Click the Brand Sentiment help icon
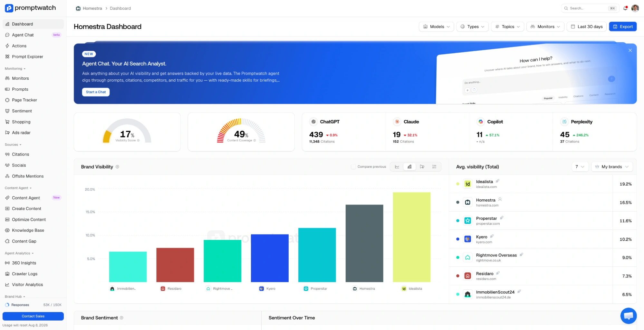This screenshot has height=330, width=644. 121,318
